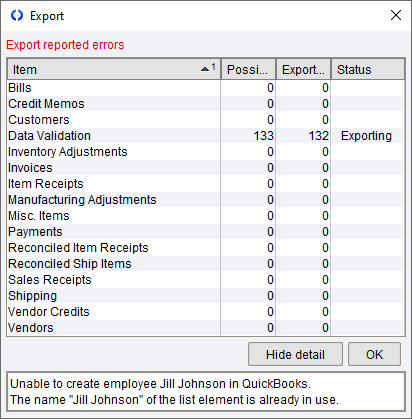Select the Payments row

(x=206, y=232)
